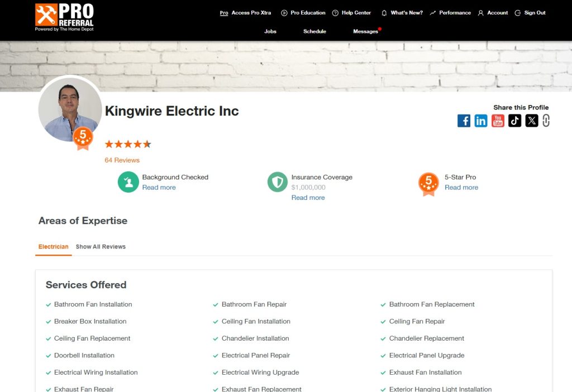Click the Pro Referral logo

(64, 17)
